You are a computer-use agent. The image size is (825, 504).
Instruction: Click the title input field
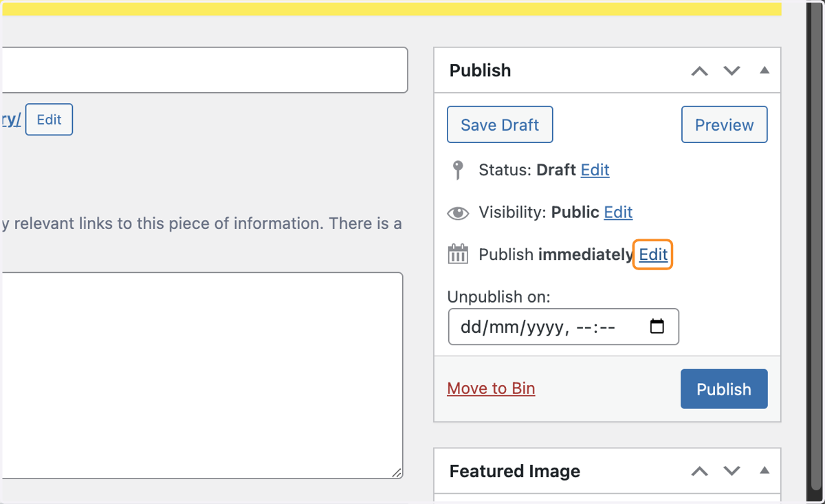click(204, 70)
